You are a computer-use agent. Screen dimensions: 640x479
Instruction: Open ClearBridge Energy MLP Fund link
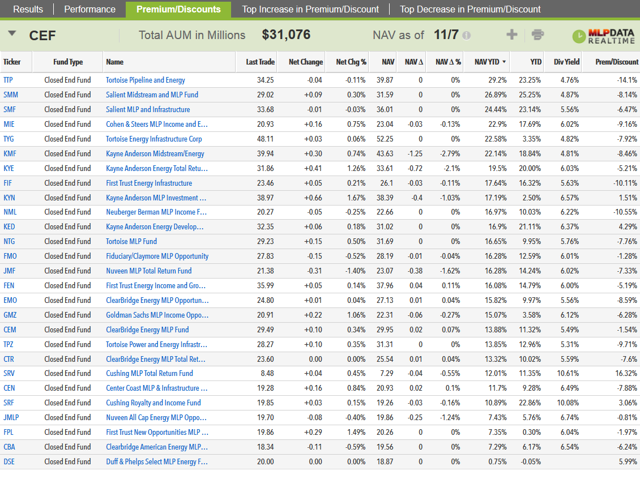[x=147, y=329]
